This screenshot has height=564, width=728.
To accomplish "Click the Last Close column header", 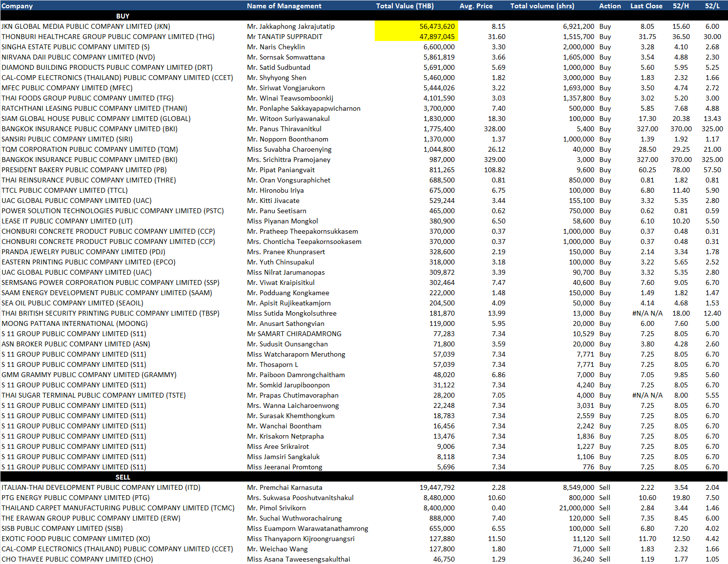I will [646, 6].
